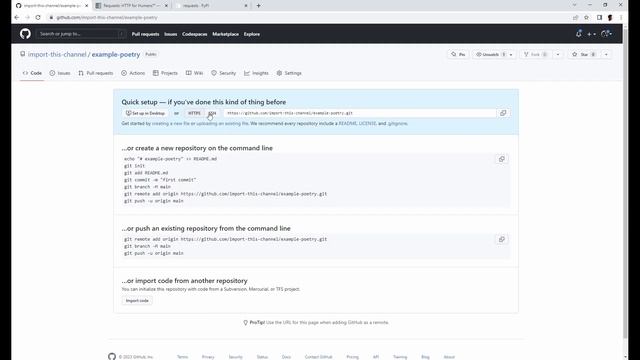Open the Chrome profile avatar
Viewport: 640px width, 360px height.
610,18
